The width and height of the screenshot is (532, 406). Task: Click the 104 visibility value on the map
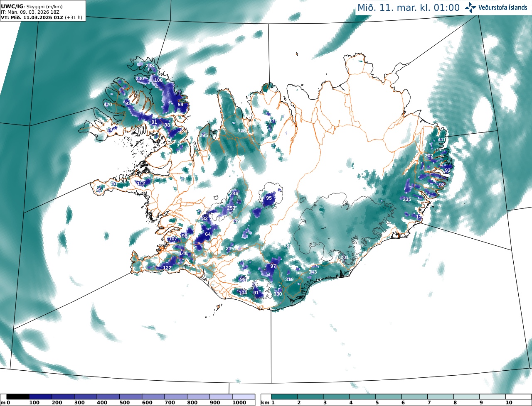point(243,293)
